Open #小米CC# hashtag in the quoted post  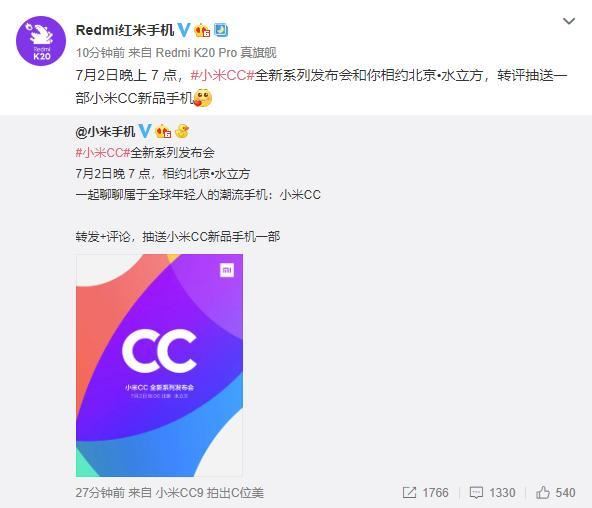[103, 152]
